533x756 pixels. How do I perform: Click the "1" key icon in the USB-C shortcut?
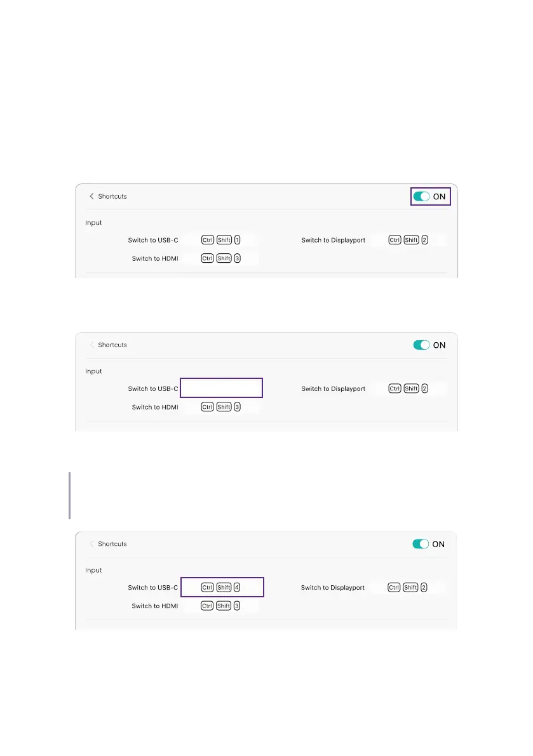tap(237, 240)
